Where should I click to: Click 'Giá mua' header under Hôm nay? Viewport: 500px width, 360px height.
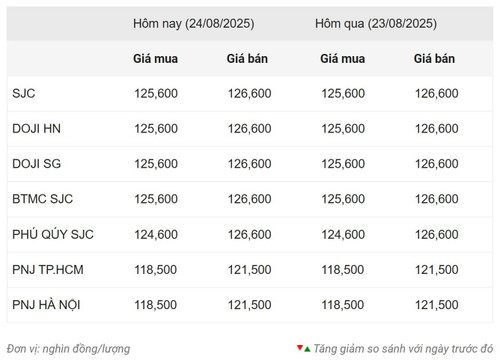[x=156, y=59]
